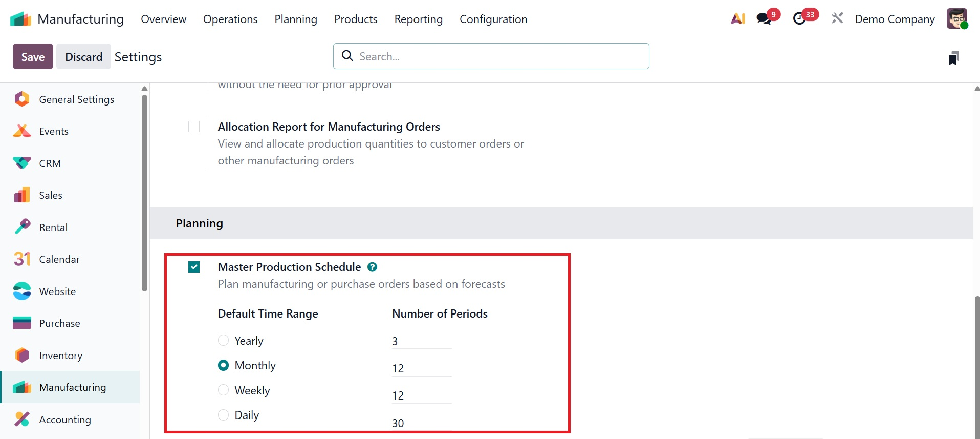Enable Allocation Report for Manufacturing Orders

tap(194, 127)
